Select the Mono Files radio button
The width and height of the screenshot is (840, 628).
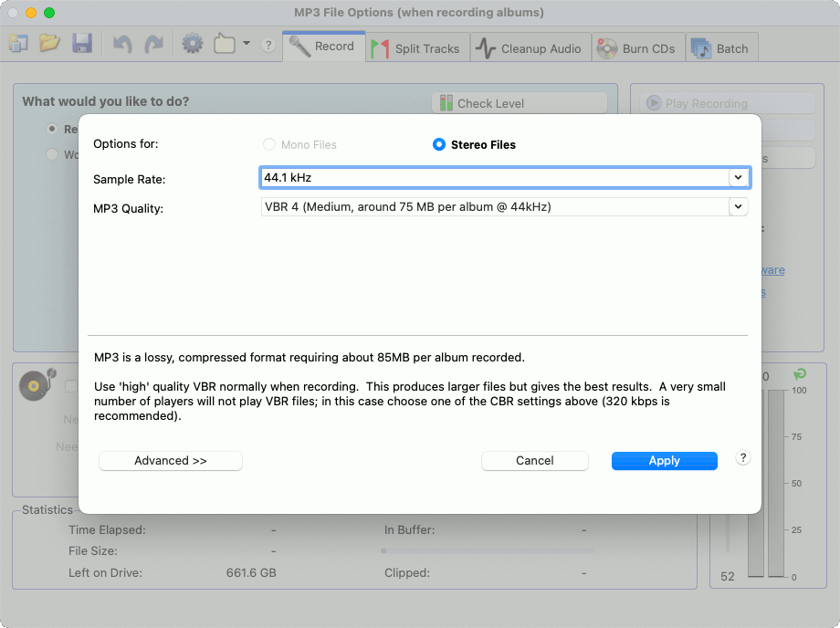269,144
